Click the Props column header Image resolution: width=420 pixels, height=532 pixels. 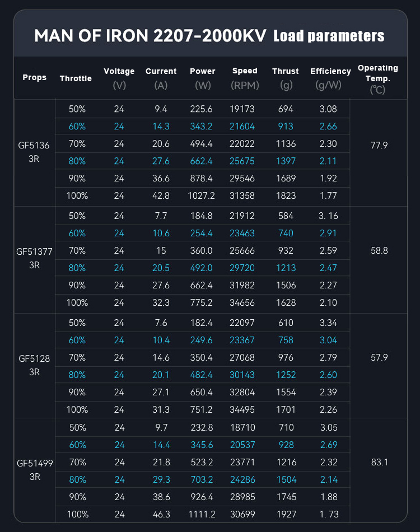tap(35, 77)
